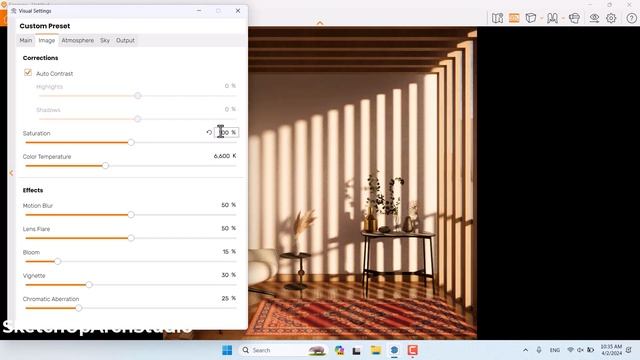Switch to the blue hexagon taskbar app
The height and width of the screenshot is (360, 640).
394,350
